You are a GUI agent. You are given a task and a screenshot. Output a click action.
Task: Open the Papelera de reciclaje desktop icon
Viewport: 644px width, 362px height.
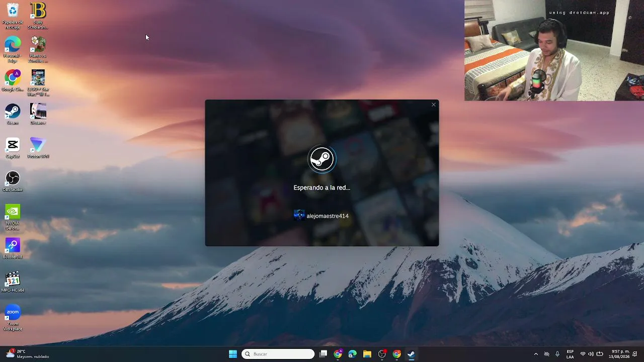click(13, 16)
